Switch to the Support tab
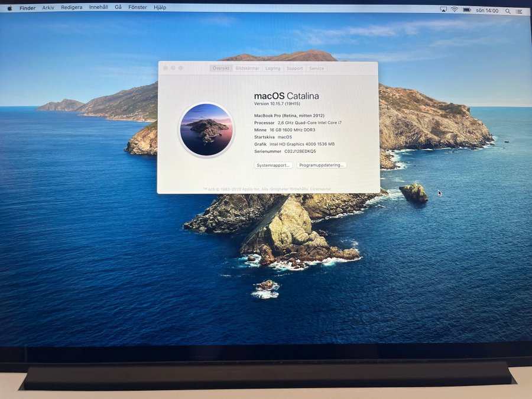532x399 pixels. coord(294,68)
